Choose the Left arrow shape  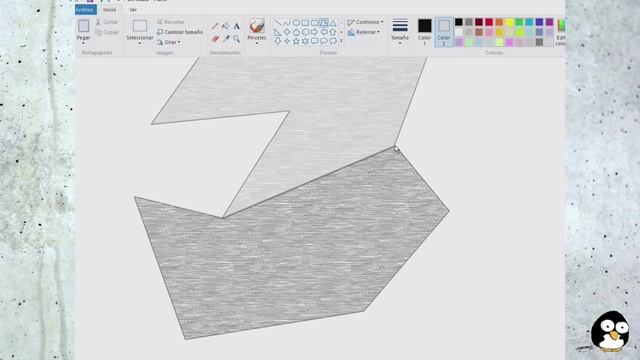(x=324, y=32)
